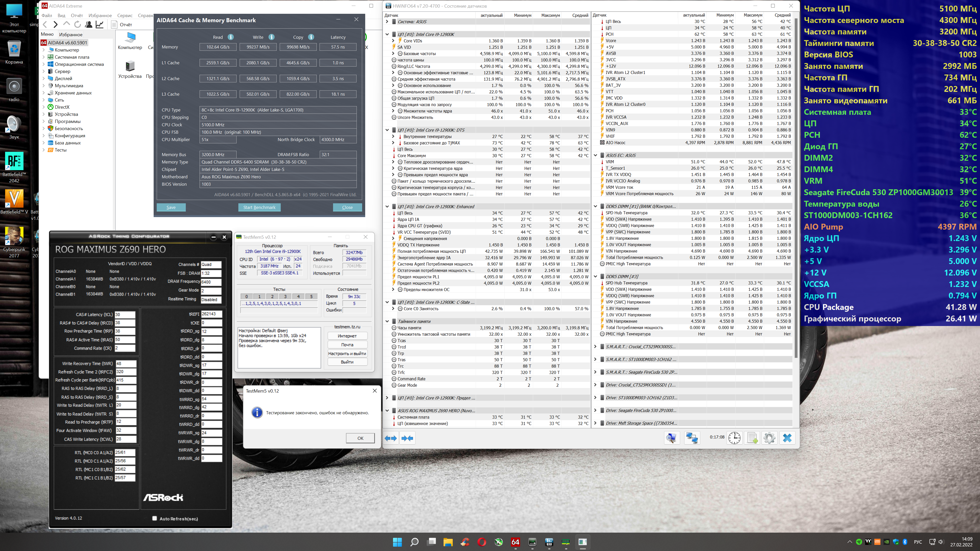The width and height of the screenshot is (980, 551).
Task: Toggle Auto Refresh checkbox in Timing Configurator
Action: click(154, 518)
